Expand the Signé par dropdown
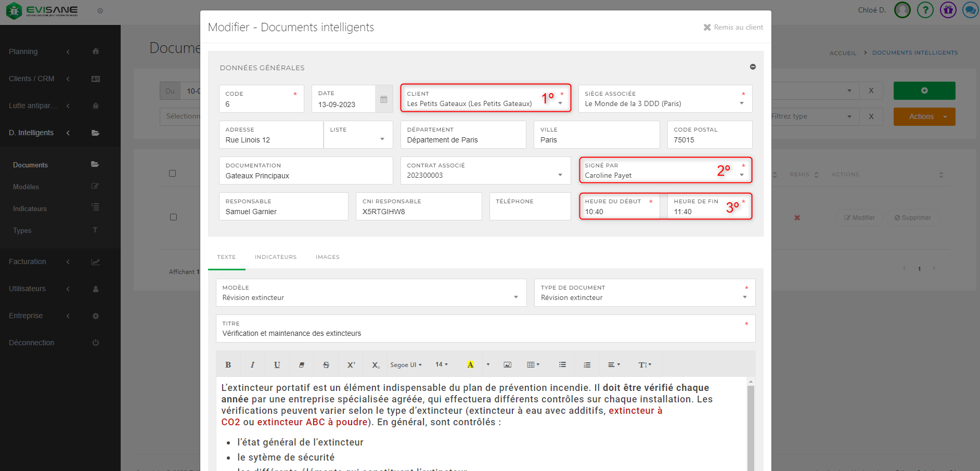980x471 pixels. click(741, 175)
